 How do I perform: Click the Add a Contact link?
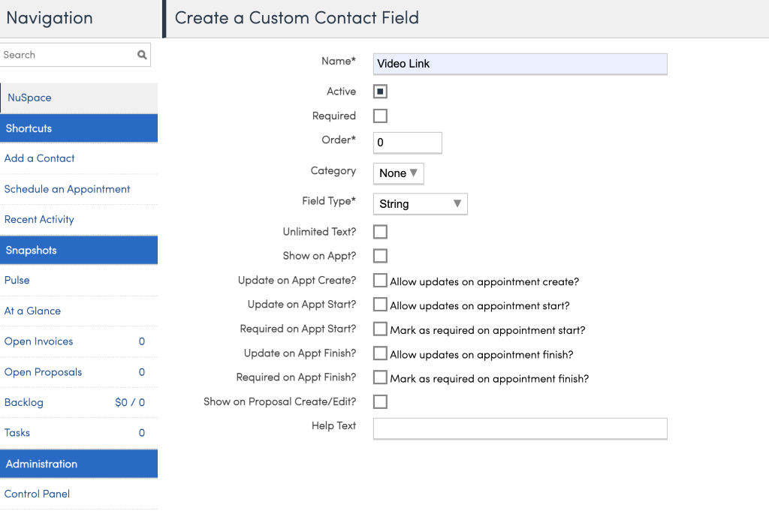(x=40, y=158)
